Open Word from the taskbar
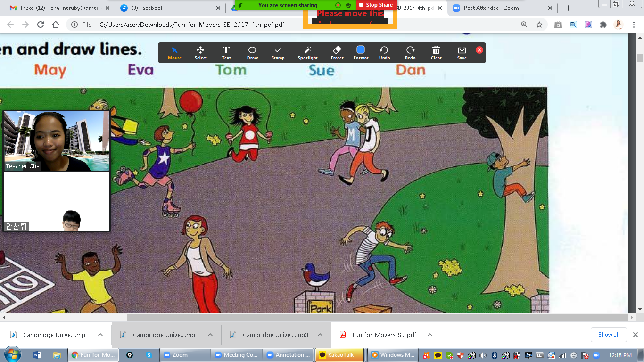The height and width of the screenshot is (362, 644). click(x=37, y=355)
